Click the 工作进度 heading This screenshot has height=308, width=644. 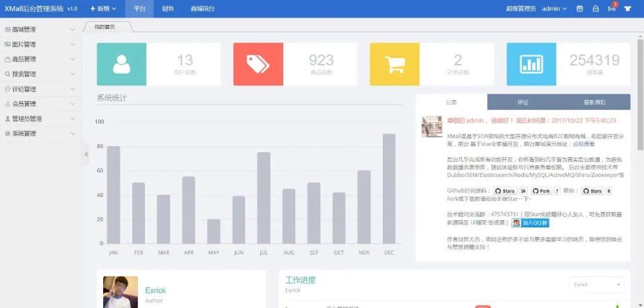pos(301,281)
